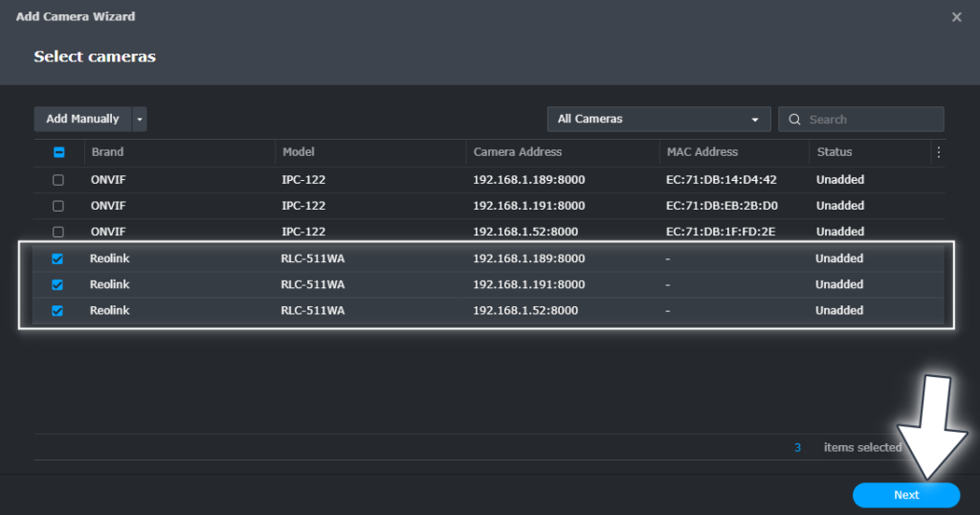This screenshot has height=515, width=980.
Task: Check the ONVIF camera at 192.168.1.191:8000
Action: (57, 206)
